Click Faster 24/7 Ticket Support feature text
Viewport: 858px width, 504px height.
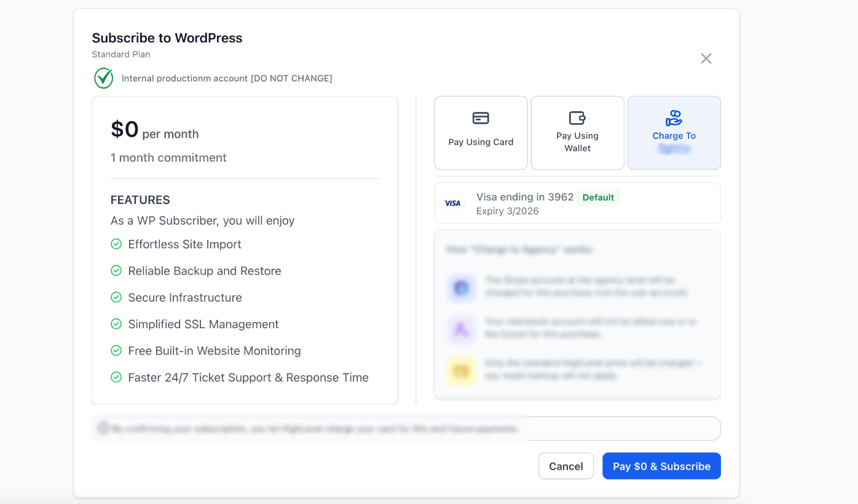(248, 377)
